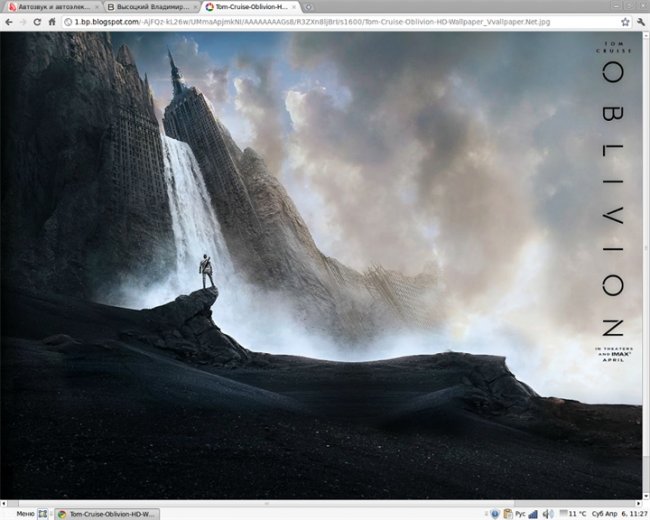This screenshot has height=520, width=650.
Task: Reload the current page
Action: pyautogui.click(x=37, y=21)
